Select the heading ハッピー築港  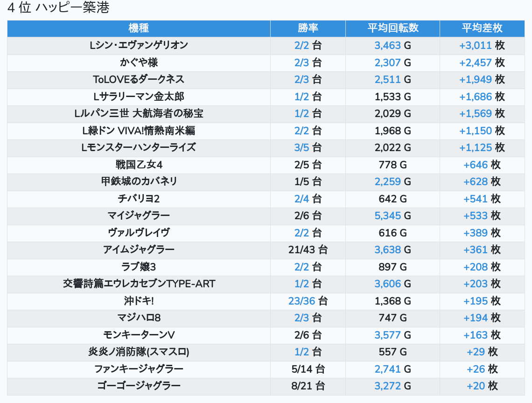(72, 7)
